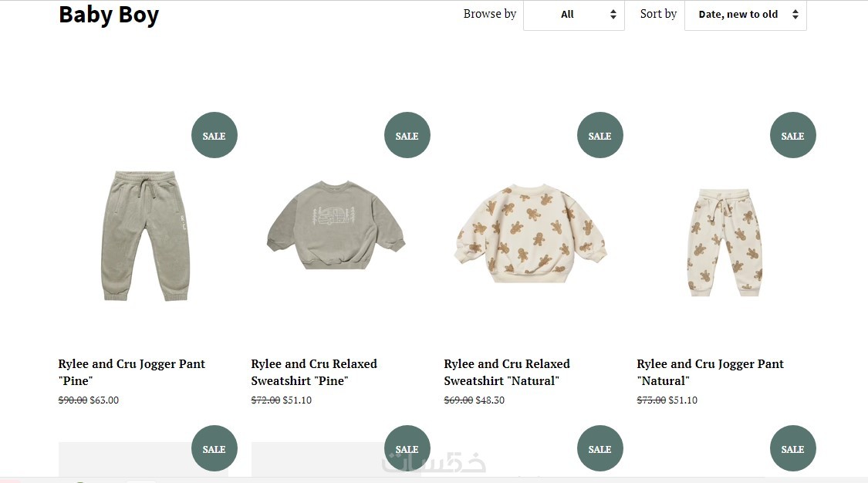This screenshot has width=868, height=483.
Task: Open the Pine relaxed sweatshirt image
Action: [336, 225]
